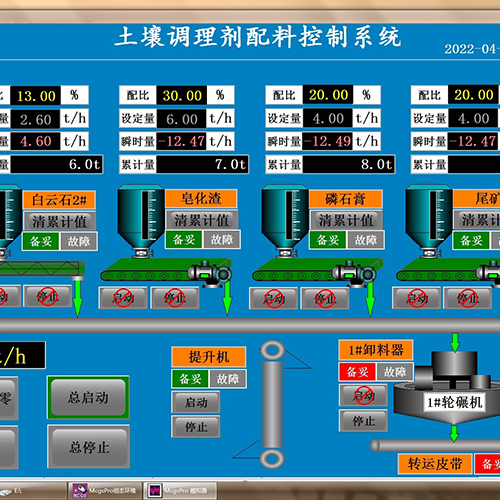Click the 磷石膏 storage hopper graphic

(285, 221)
